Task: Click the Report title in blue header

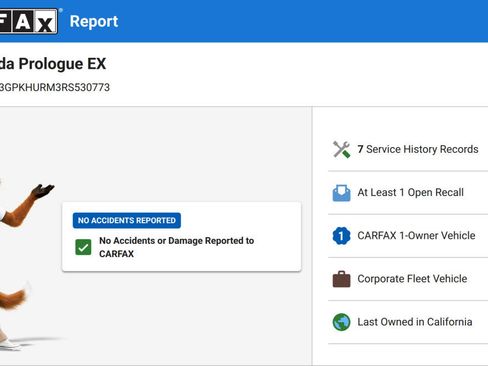Action: pos(94,22)
